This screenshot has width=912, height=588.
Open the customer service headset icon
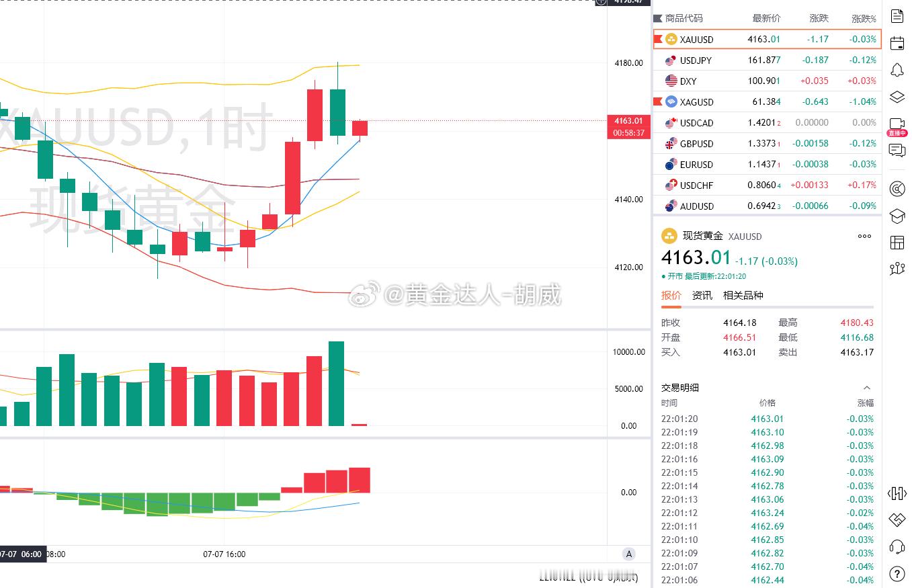pyautogui.click(x=897, y=546)
